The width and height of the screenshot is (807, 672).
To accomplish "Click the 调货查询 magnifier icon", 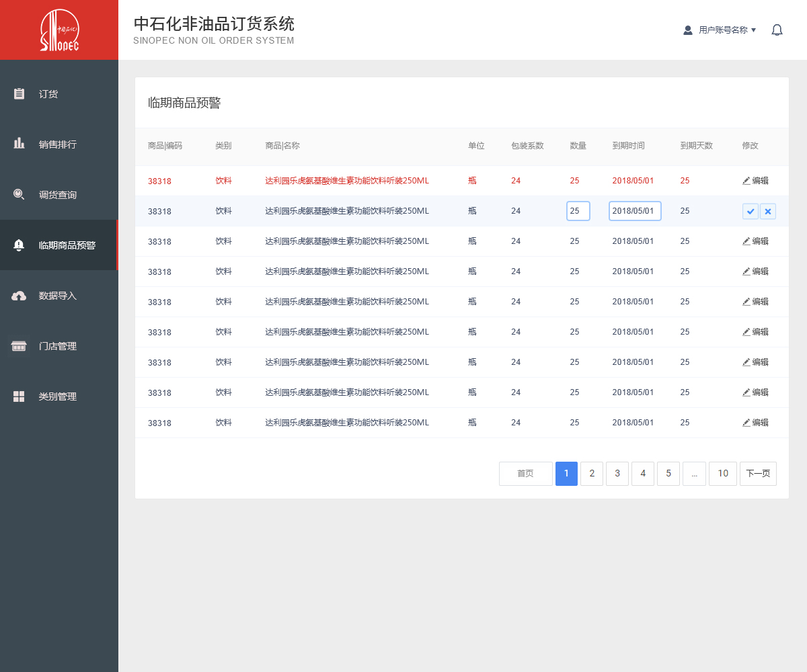I will (19, 195).
